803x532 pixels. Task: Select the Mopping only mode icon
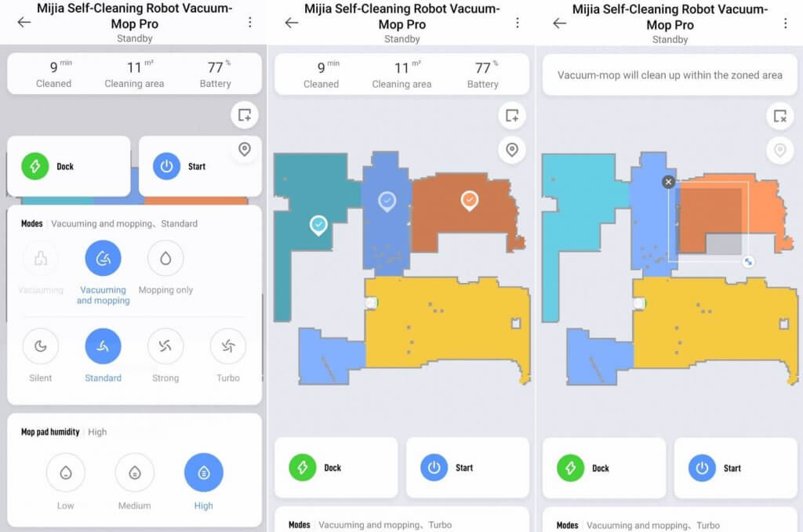(165, 259)
